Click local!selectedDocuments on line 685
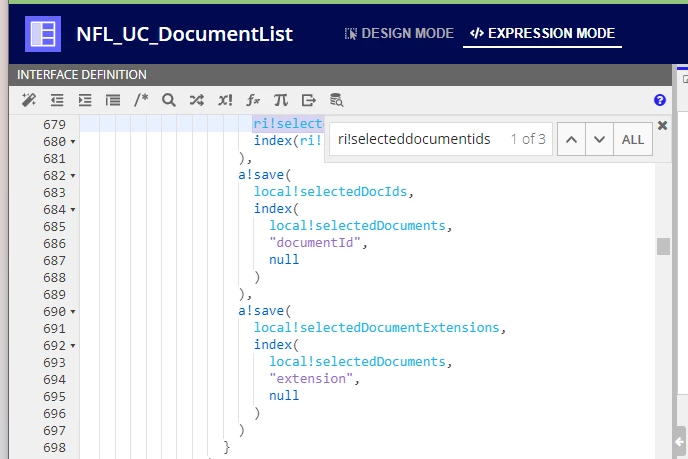This screenshot has width=688, height=459. point(357,225)
